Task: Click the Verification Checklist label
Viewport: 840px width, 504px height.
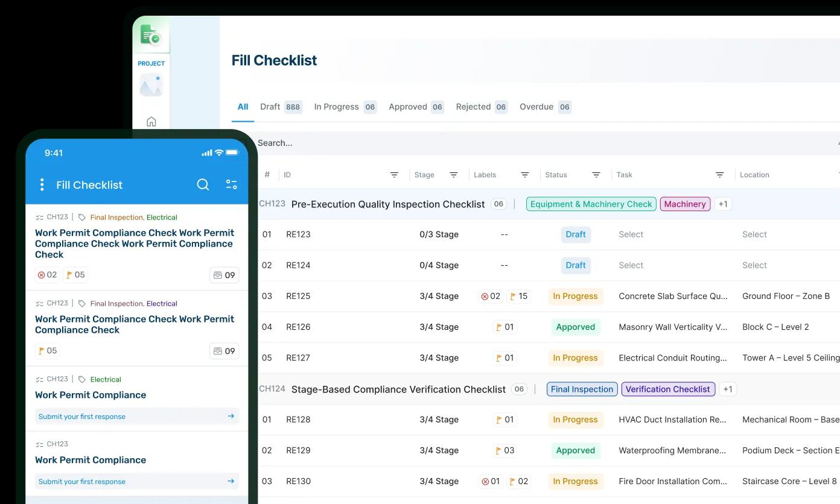Action: click(668, 389)
